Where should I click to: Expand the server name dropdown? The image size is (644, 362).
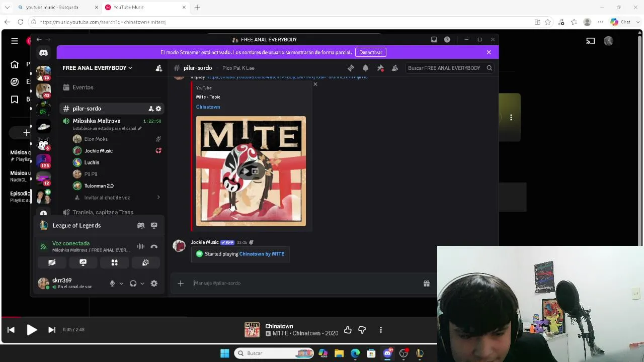point(97,68)
